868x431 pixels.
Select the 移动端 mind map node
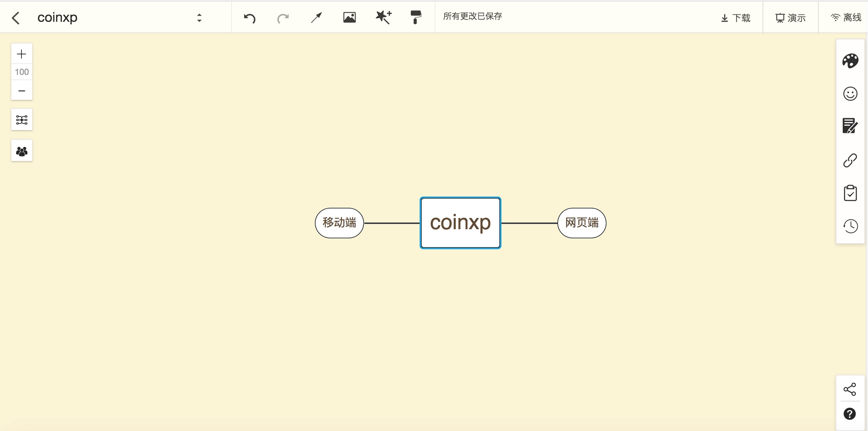click(x=339, y=223)
